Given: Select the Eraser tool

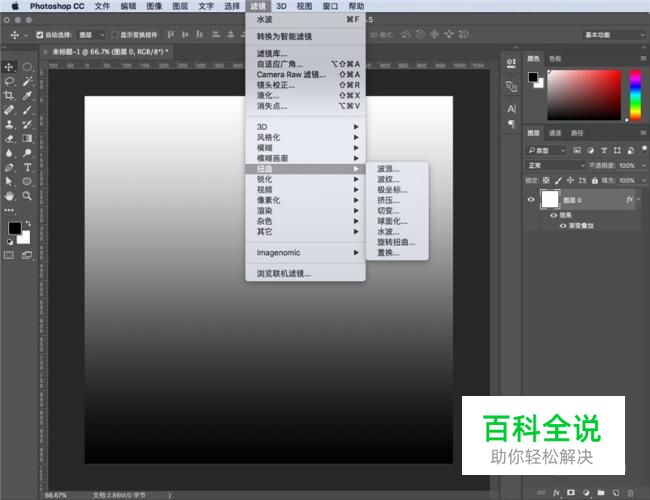Looking at the screenshot, I should click(9, 138).
